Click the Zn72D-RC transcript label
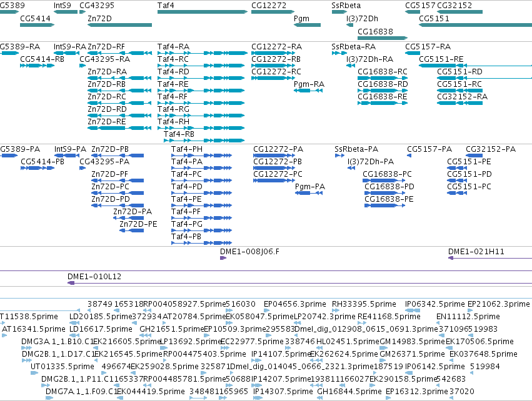This screenshot has width=532, height=401. coord(107,97)
